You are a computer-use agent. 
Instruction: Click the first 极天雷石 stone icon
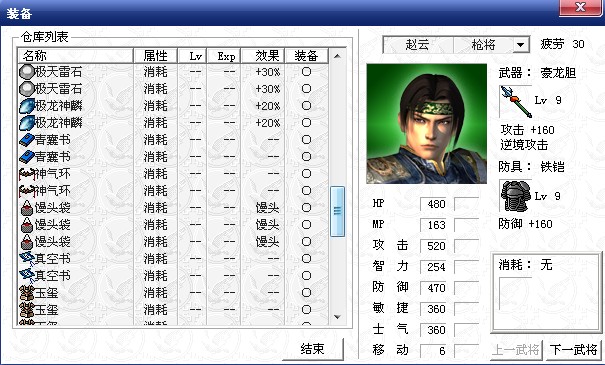(27, 72)
